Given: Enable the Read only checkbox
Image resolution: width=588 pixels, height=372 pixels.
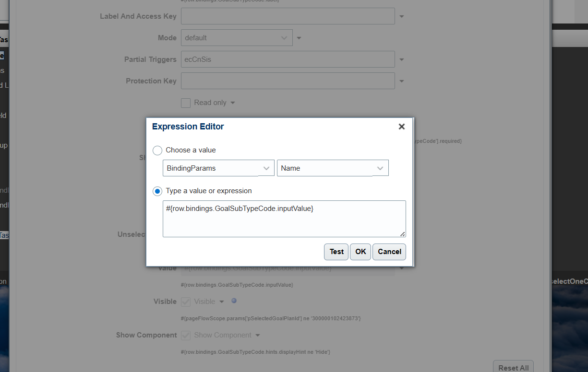Looking at the screenshot, I should [x=185, y=103].
